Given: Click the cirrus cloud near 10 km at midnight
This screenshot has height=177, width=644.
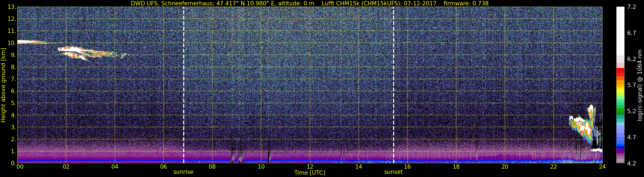Looking at the screenshot, I should (x=32, y=42).
